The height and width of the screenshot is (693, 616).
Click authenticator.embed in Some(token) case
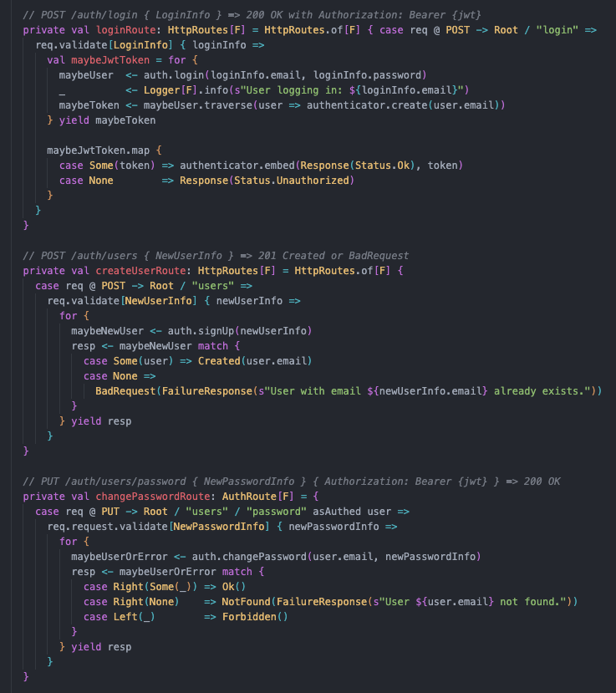click(x=237, y=166)
